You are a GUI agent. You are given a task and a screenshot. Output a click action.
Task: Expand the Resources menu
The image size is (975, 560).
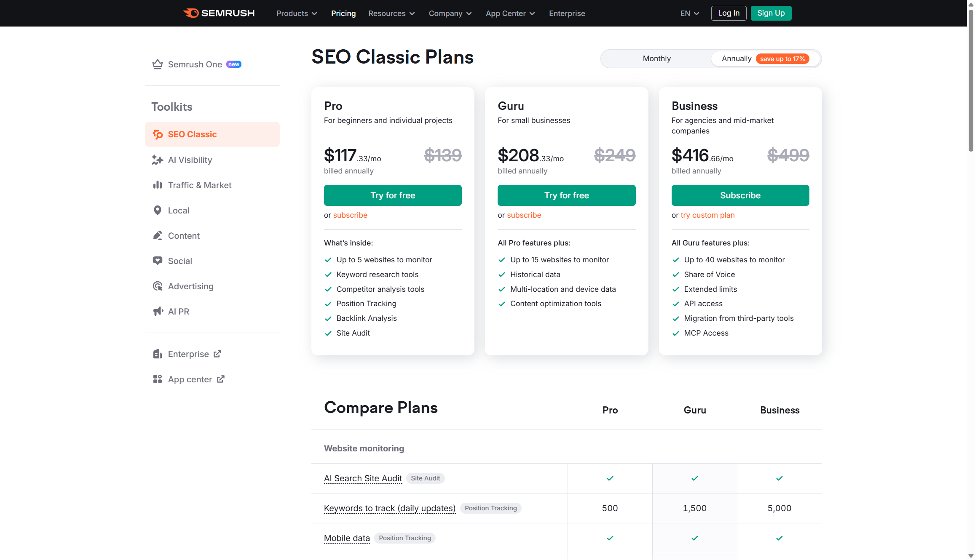click(391, 13)
